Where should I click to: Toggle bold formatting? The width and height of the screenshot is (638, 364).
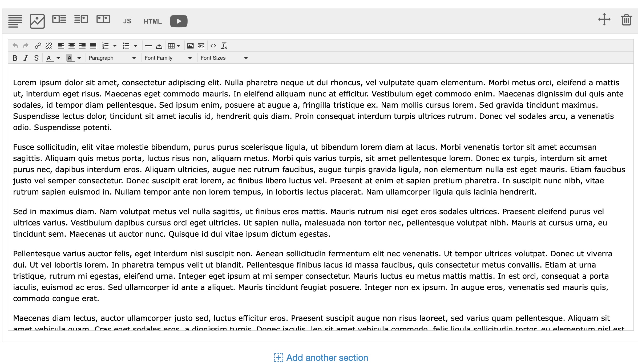pos(15,58)
